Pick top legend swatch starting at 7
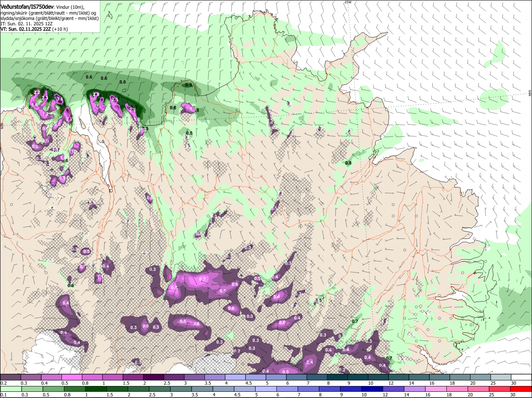 (x=317, y=377)
